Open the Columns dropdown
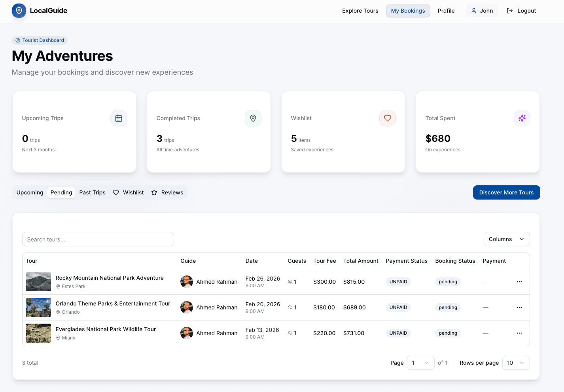This screenshot has width=564, height=392. (x=506, y=239)
